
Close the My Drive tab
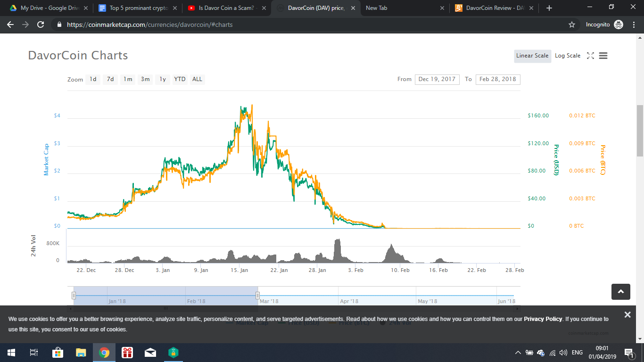85,8
